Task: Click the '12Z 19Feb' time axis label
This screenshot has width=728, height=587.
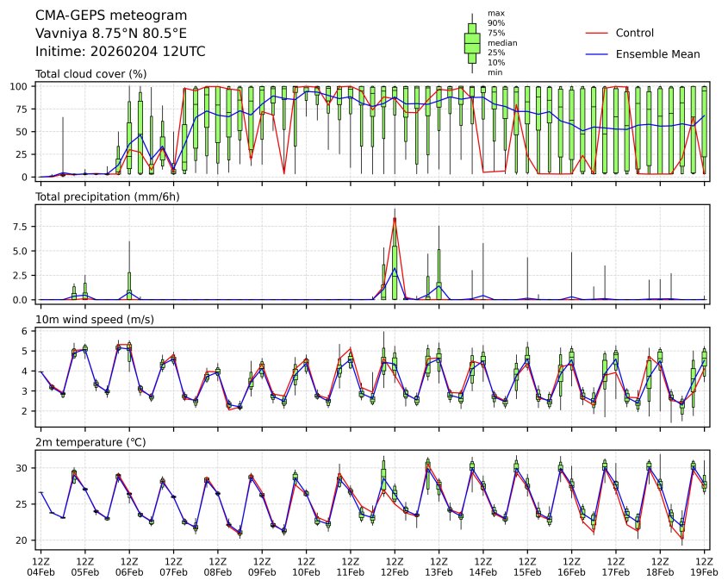Action: [705, 565]
